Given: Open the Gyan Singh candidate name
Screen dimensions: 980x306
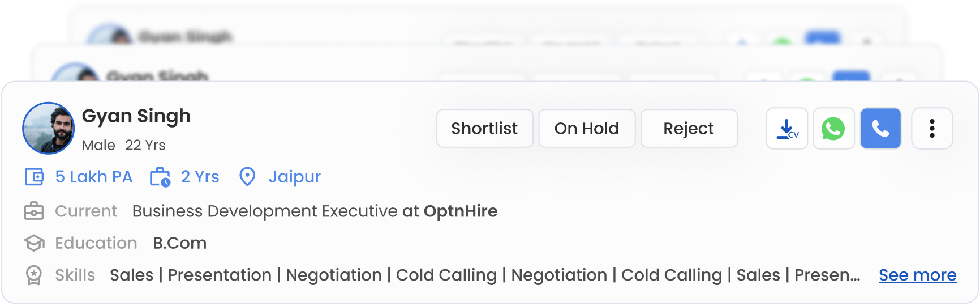Looking at the screenshot, I should pyautogui.click(x=136, y=116).
